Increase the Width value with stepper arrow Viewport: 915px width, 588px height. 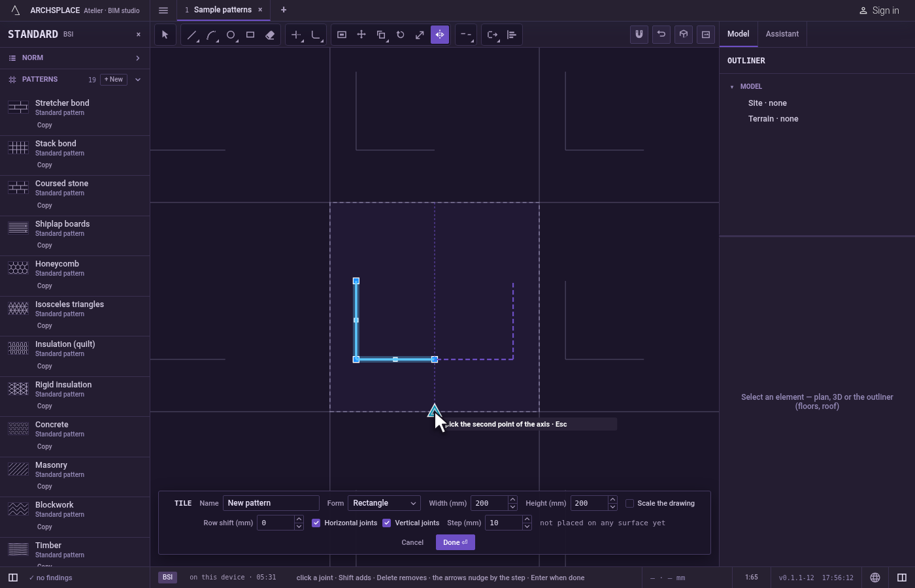[x=512, y=500]
